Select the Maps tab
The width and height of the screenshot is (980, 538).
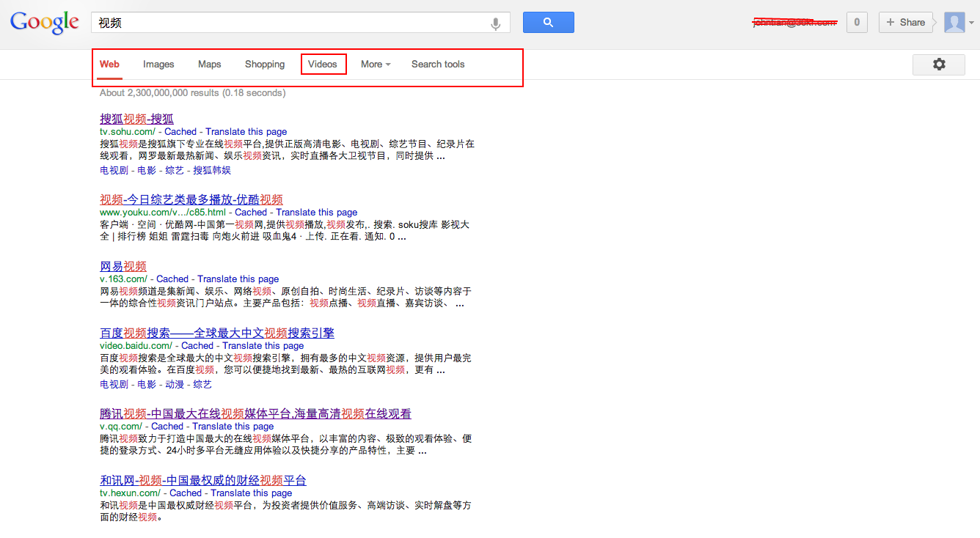(x=209, y=65)
